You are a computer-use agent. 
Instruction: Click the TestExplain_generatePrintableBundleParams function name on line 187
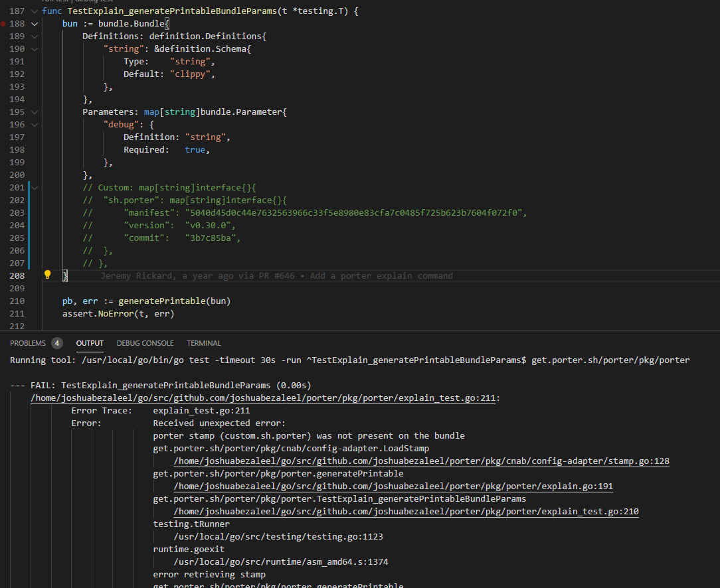tap(172, 11)
